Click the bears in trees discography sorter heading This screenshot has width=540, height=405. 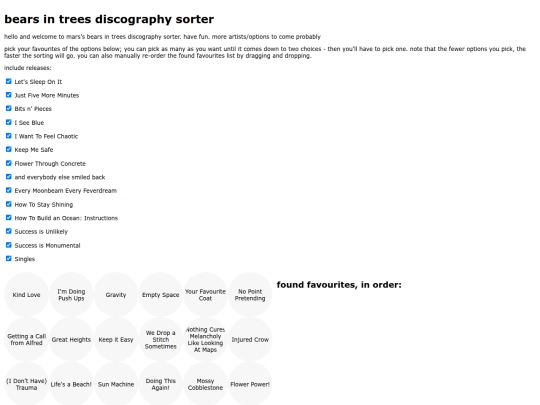109,19
